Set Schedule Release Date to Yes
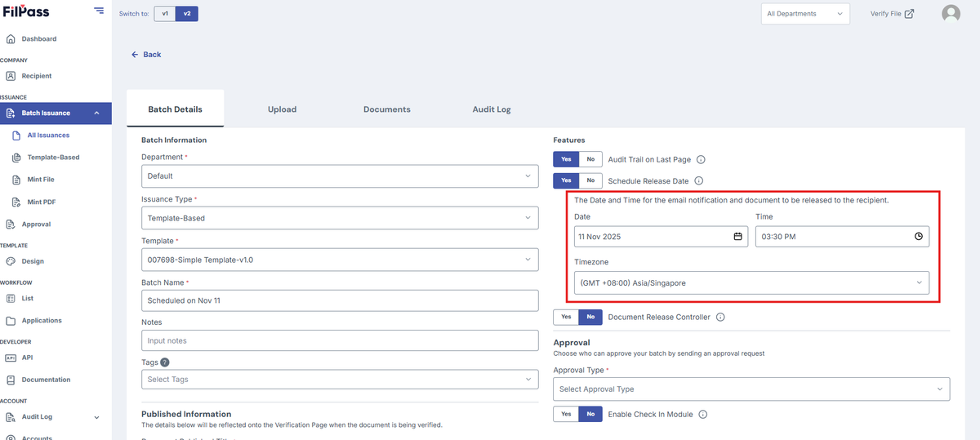980x440 pixels. 566,181
